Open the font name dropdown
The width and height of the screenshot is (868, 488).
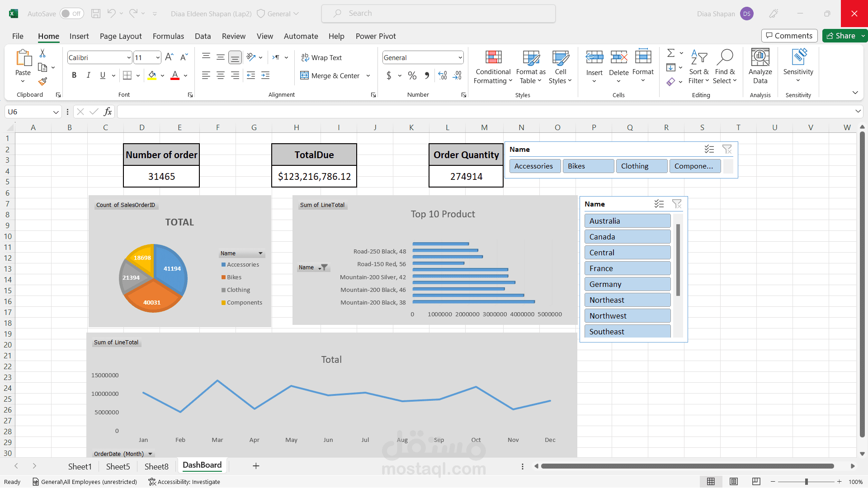click(129, 57)
